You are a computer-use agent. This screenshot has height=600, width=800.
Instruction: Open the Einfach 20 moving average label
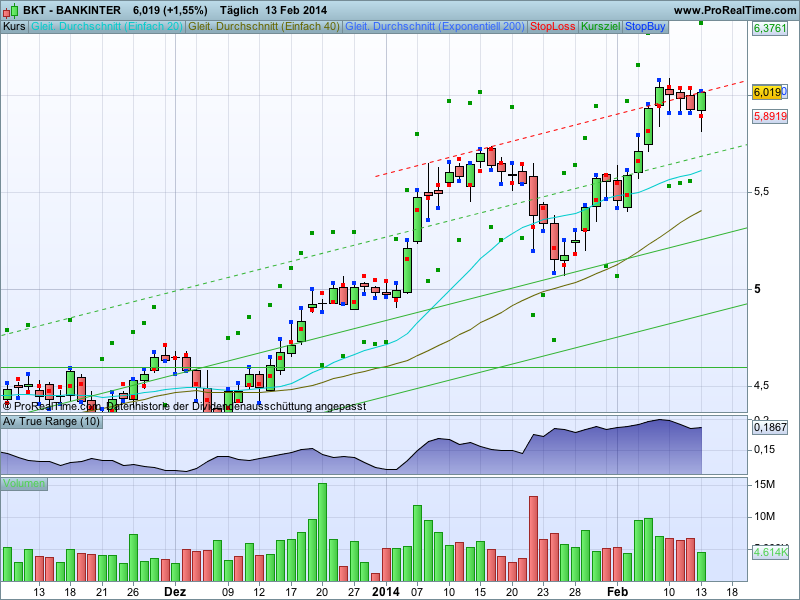107,27
